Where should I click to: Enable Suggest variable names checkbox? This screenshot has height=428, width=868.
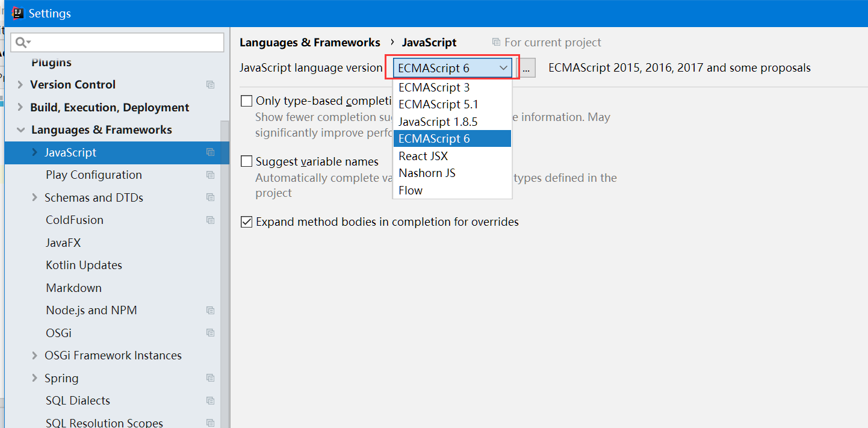pyautogui.click(x=246, y=161)
